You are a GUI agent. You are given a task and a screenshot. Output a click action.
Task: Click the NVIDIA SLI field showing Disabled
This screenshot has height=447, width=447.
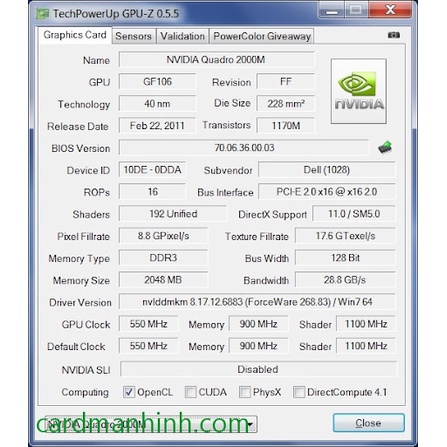click(258, 369)
